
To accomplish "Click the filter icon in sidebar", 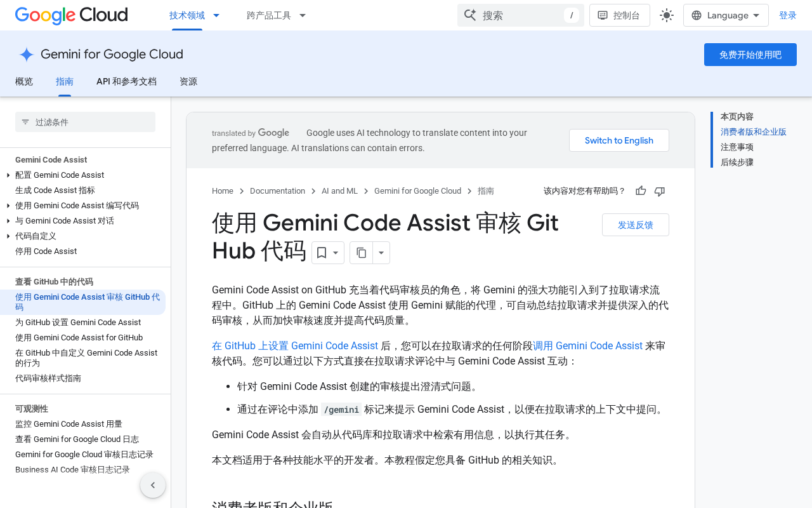I will pos(25,122).
